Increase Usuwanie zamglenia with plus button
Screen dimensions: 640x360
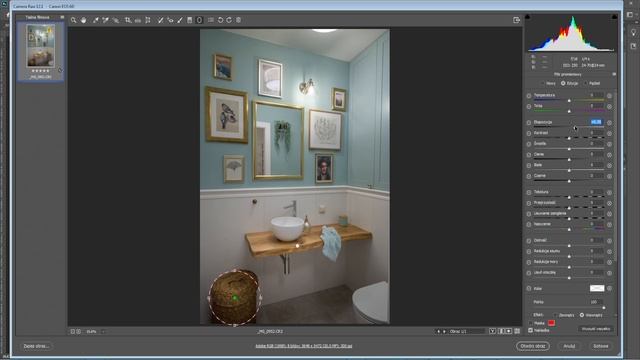pyautogui.click(x=609, y=214)
